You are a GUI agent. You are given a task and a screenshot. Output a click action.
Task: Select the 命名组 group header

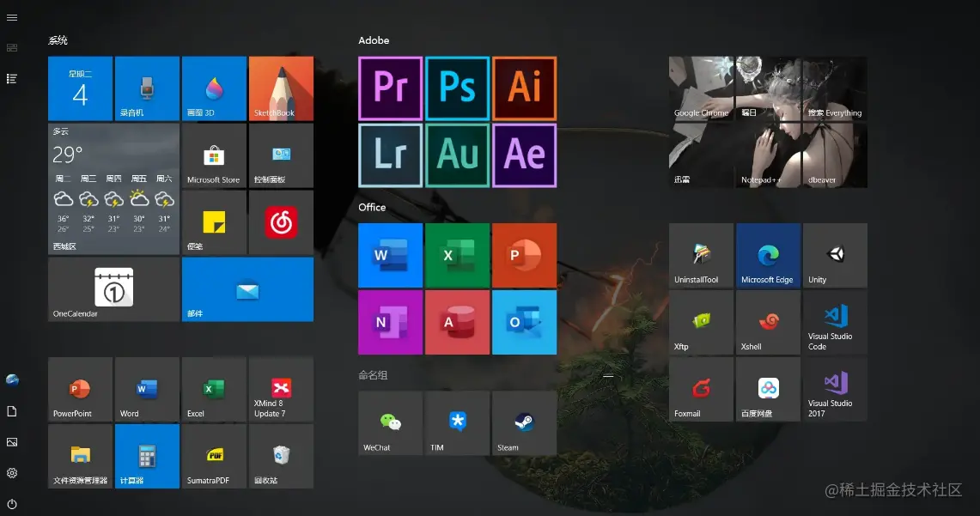373,375
